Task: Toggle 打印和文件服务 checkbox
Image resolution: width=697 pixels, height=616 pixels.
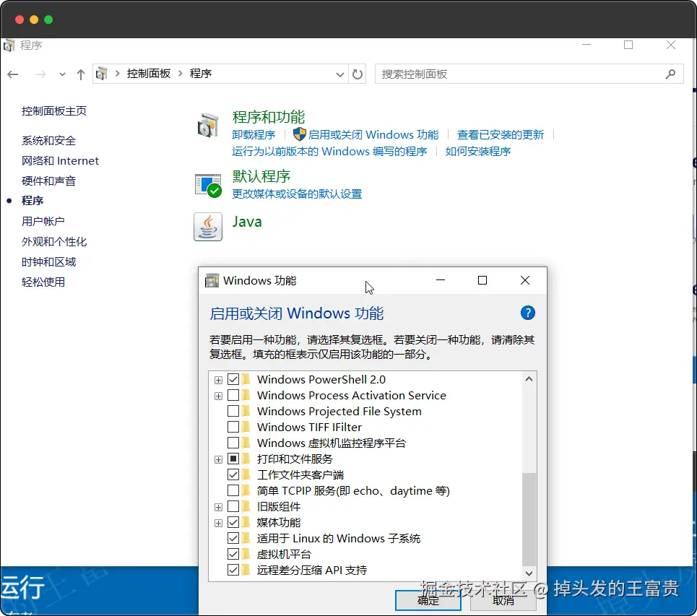Action: (233, 459)
